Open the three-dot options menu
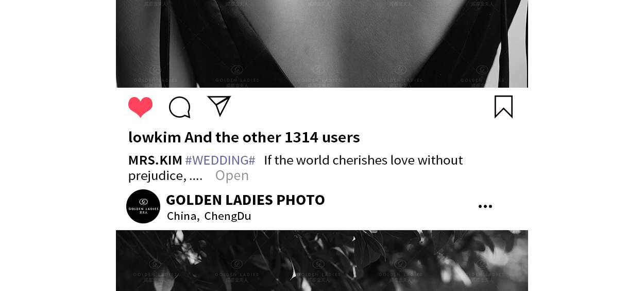Screen dimensions: 644x291 coord(485,206)
